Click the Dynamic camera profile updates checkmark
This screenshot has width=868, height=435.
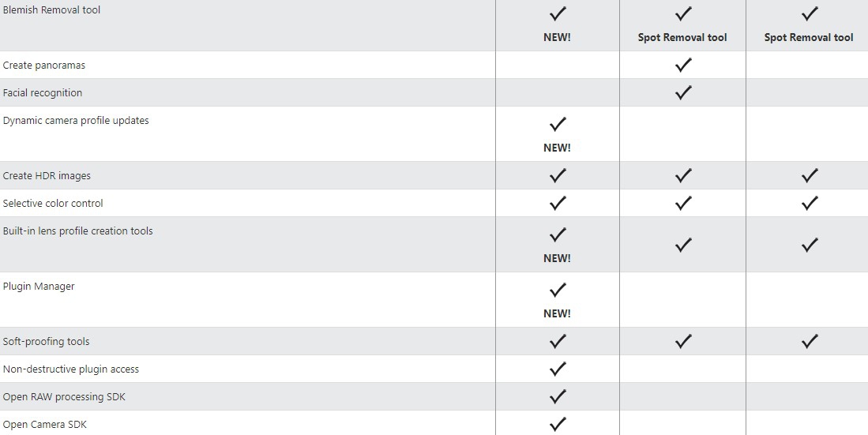pos(557,124)
